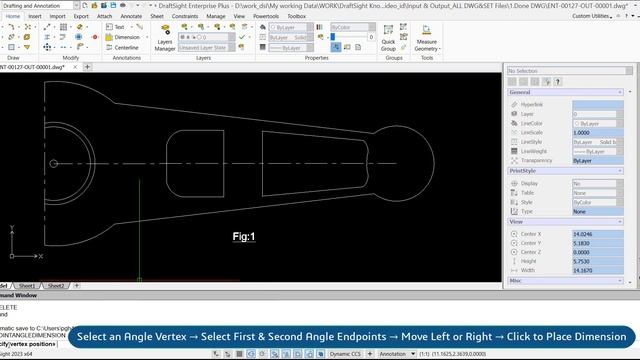Click the Pattern (grid) tool in Modify
The width and height of the screenshot is (640, 360).
coord(63,27)
